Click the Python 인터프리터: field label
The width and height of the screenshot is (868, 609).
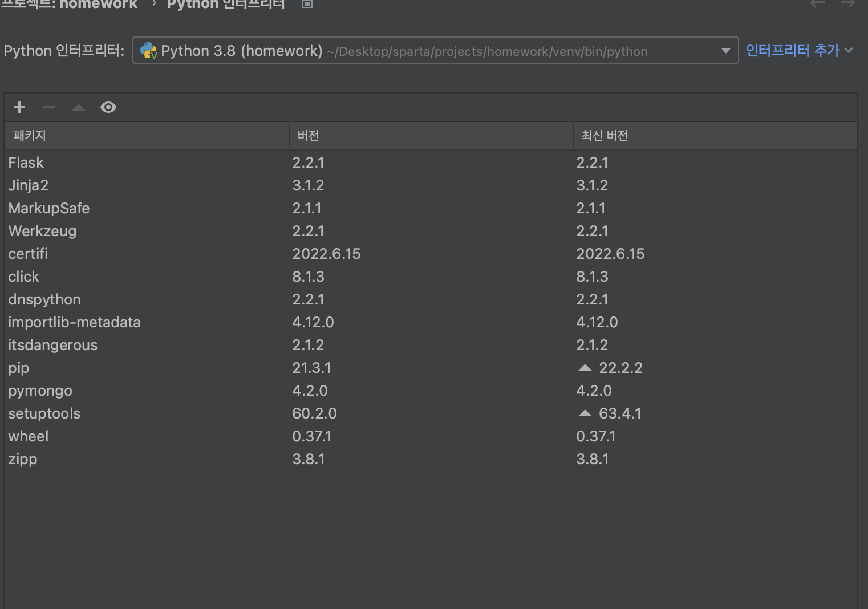tap(64, 51)
